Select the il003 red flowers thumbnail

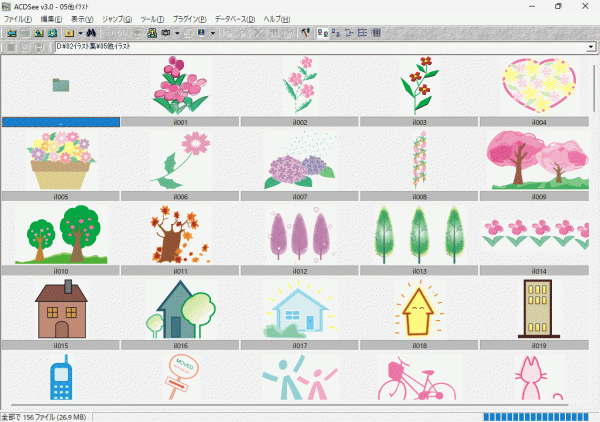419,85
